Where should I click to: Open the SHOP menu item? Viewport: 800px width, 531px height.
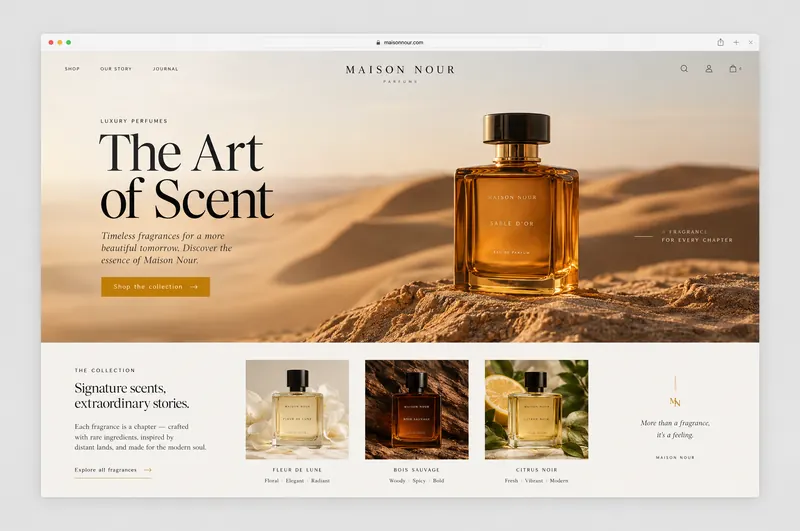click(x=72, y=69)
